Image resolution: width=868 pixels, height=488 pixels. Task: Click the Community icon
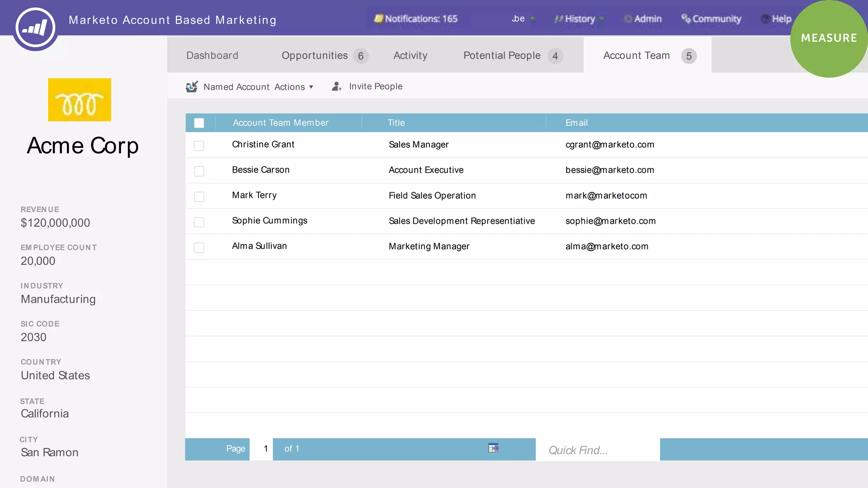[x=686, y=18]
